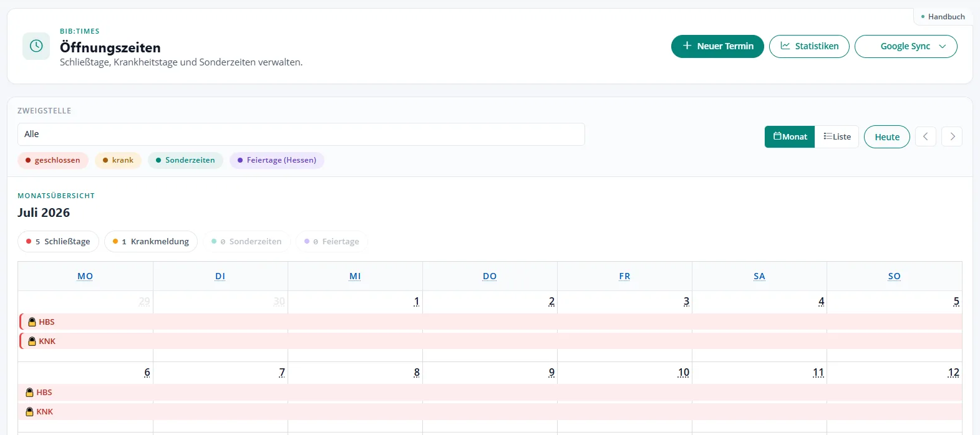Click lock icon on first-week KNK event
This screenshot has height=435, width=980.
tap(32, 342)
